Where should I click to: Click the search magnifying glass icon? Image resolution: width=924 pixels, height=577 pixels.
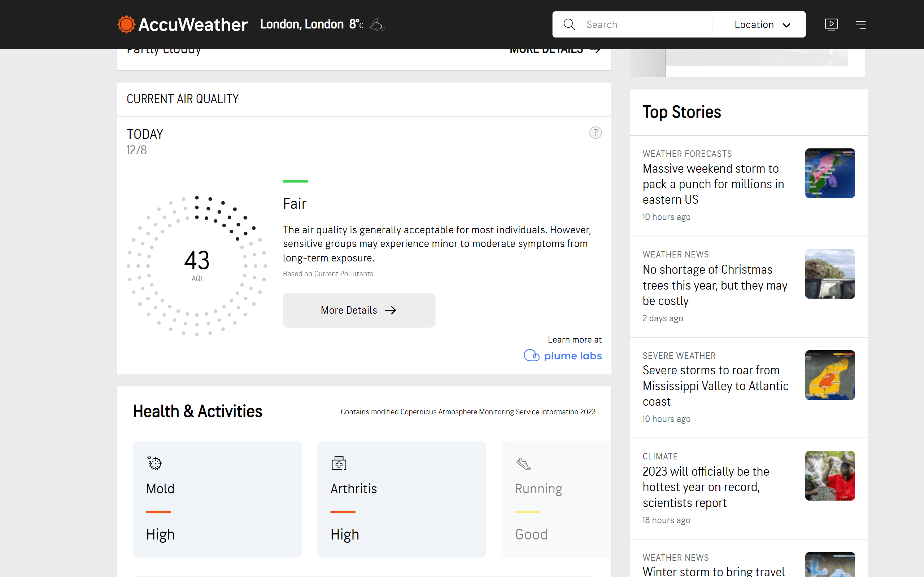coord(570,24)
